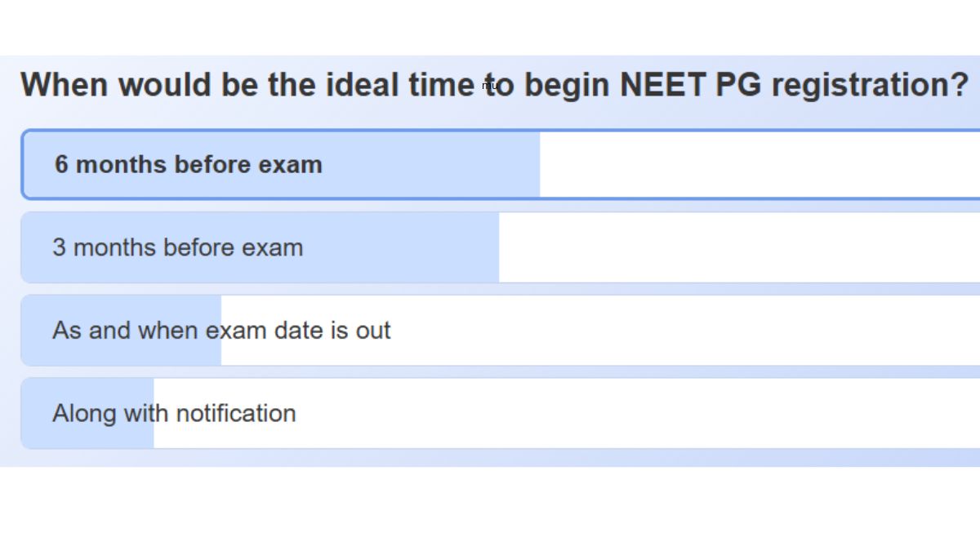Choose "3 months before exam" poll answer
980x551 pixels.
click(x=177, y=247)
